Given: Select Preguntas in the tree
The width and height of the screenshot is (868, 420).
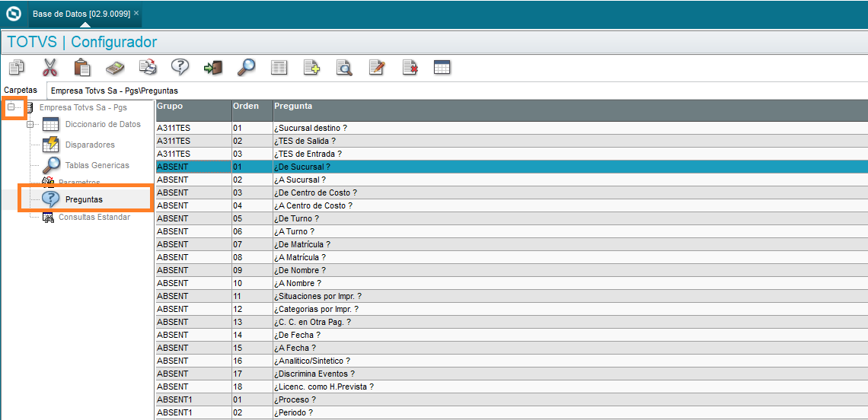Looking at the screenshot, I should tap(84, 199).
